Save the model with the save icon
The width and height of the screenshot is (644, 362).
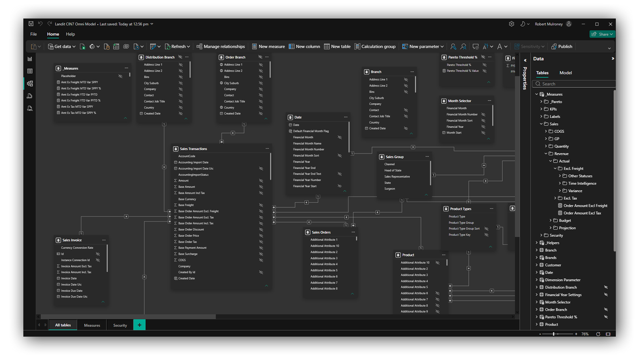tap(31, 24)
